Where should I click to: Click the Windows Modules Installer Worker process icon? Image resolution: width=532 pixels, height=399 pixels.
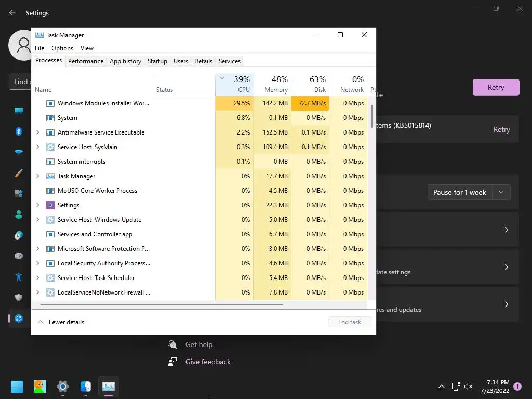tap(50, 103)
